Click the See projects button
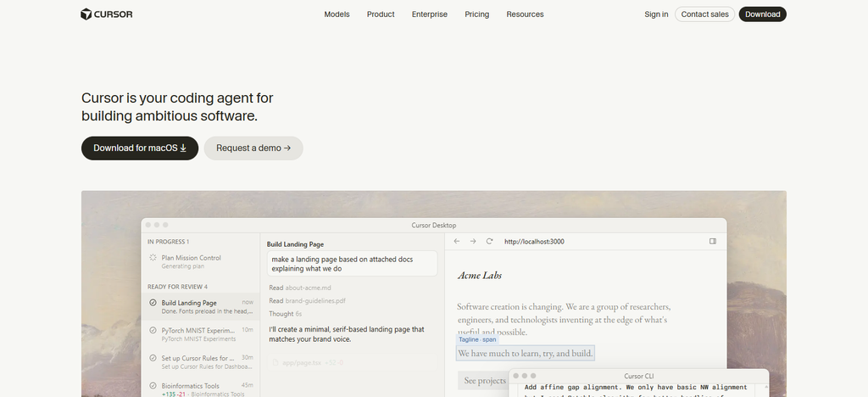The width and height of the screenshot is (868, 397). [x=484, y=380]
